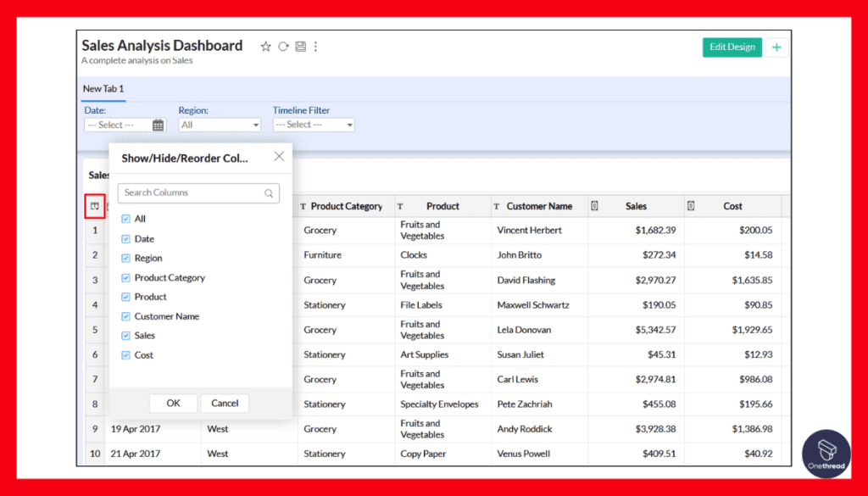The height and width of the screenshot is (496, 868).
Task: Open the Date filter calendar icon
Action: click(x=158, y=125)
